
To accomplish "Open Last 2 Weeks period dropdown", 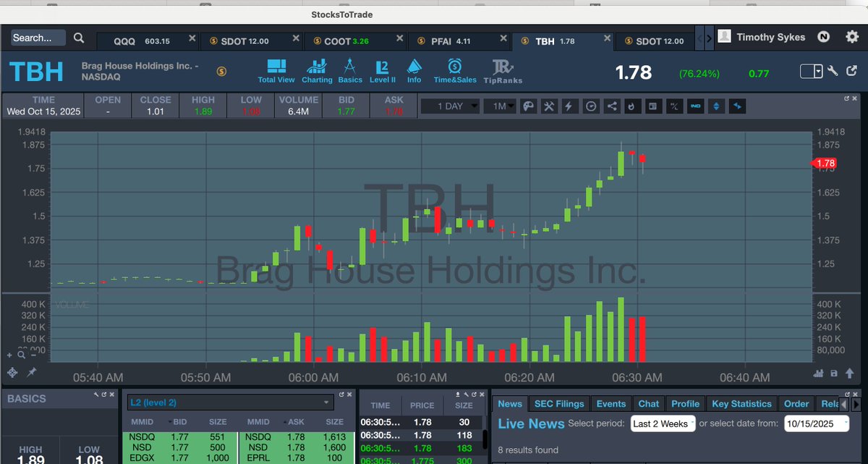I will pos(663,423).
